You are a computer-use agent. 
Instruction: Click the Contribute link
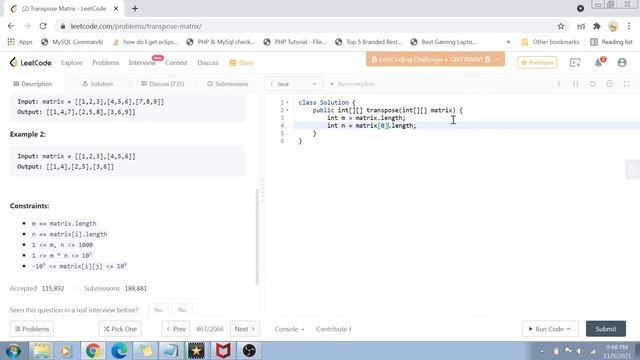coord(333,329)
